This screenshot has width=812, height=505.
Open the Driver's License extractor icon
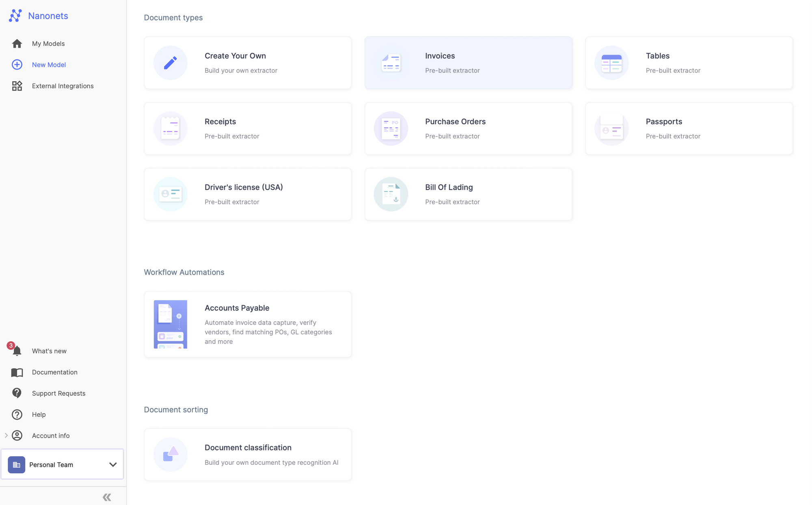(x=170, y=194)
